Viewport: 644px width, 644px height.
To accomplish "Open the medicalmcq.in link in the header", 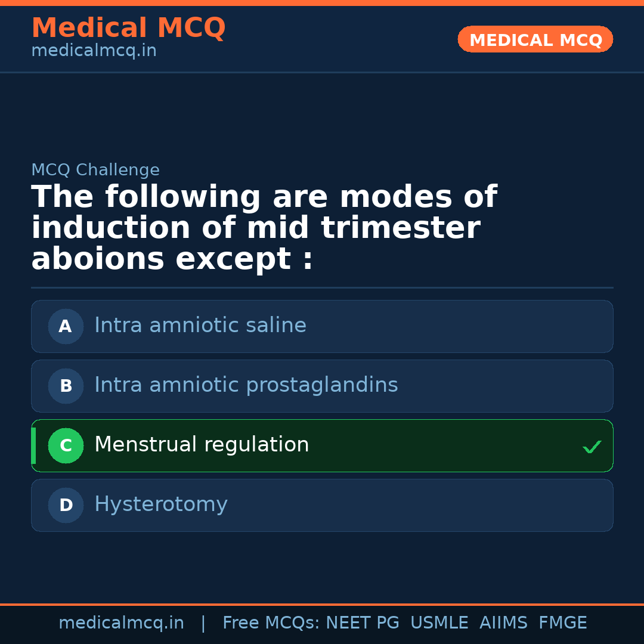I will tap(94, 50).
